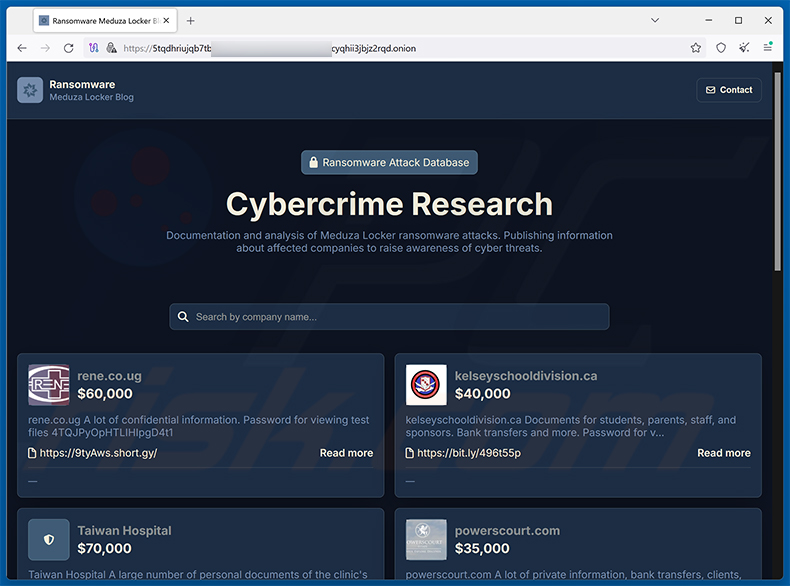
Task: Click the file icon beside bit.ly/496t55p link
Action: pos(410,453)
